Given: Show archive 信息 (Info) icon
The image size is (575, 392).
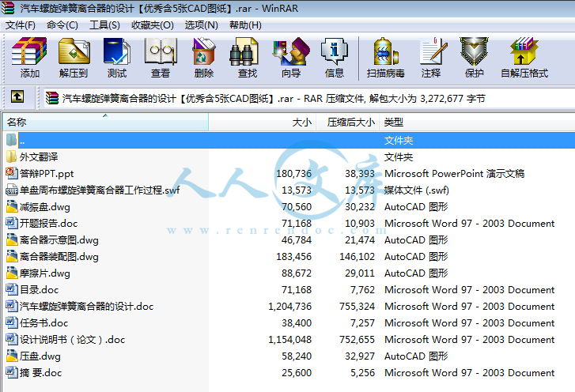Looking at the screenshot, I should [334, 51].
